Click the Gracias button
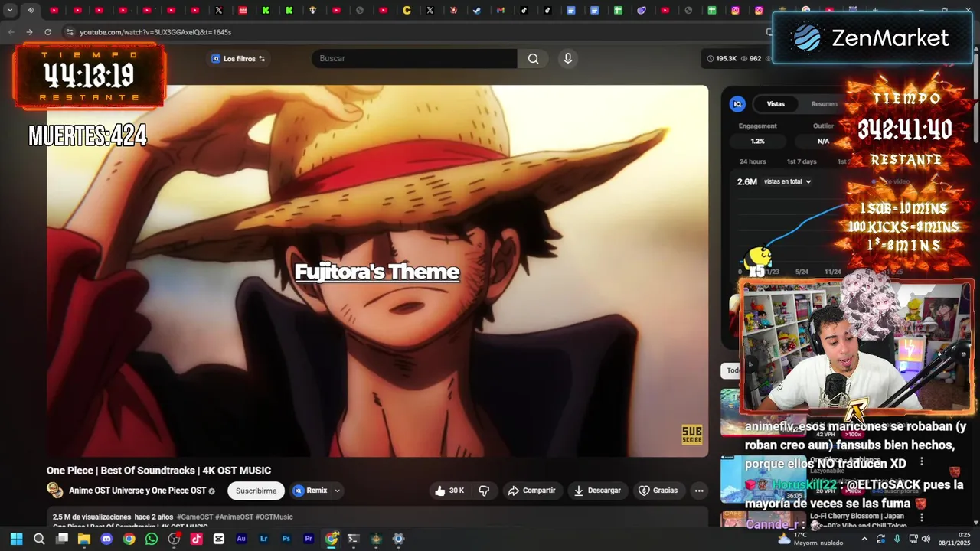This screenshot has height=551, width=980. pyautogui.click(x=658, y=491)
